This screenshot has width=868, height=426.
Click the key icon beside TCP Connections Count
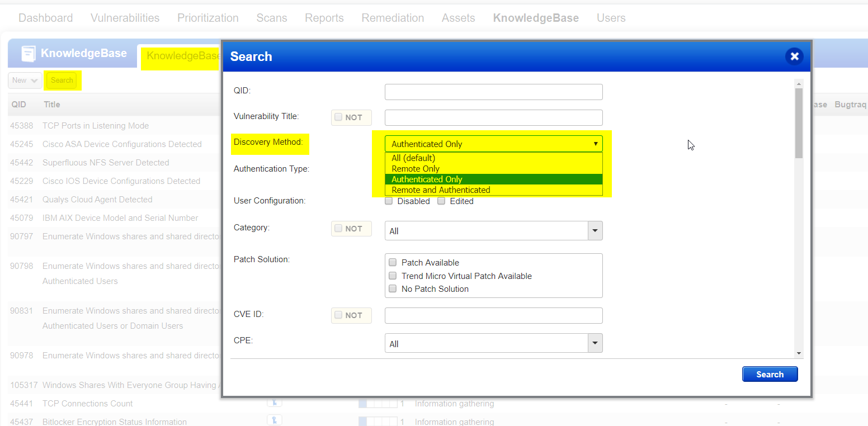[274, 403]
